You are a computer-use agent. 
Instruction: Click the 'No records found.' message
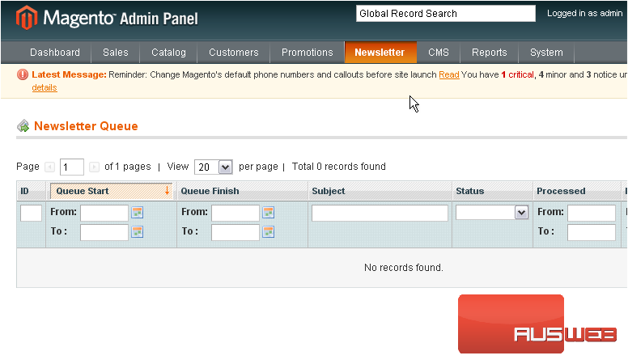[x=404, y=268]
